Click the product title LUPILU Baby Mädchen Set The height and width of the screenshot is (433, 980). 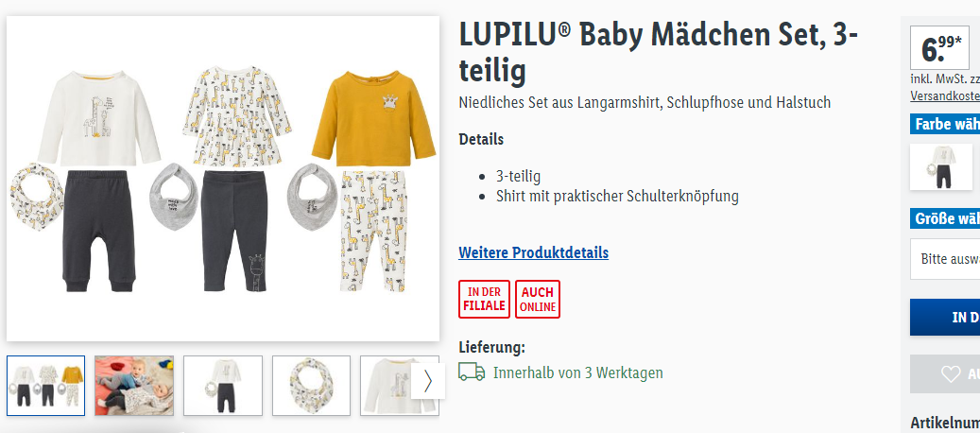tap(658, 53)
